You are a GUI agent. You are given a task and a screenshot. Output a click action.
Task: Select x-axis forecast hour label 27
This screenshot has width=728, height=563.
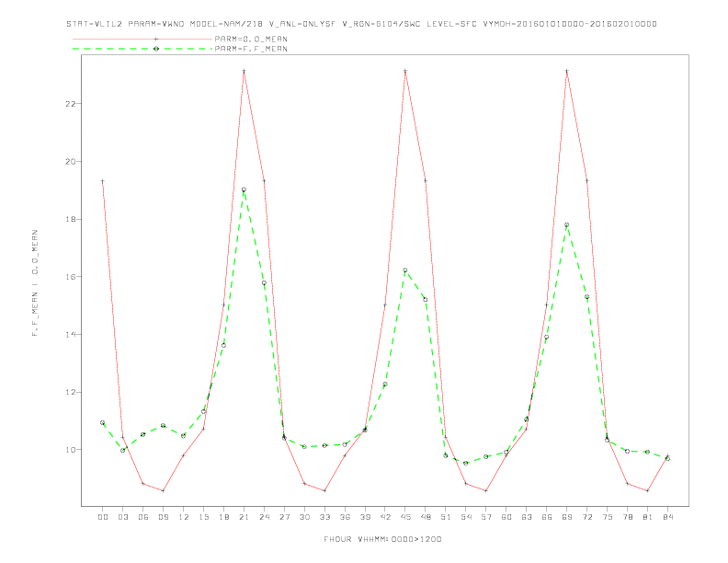coord(284,517)
